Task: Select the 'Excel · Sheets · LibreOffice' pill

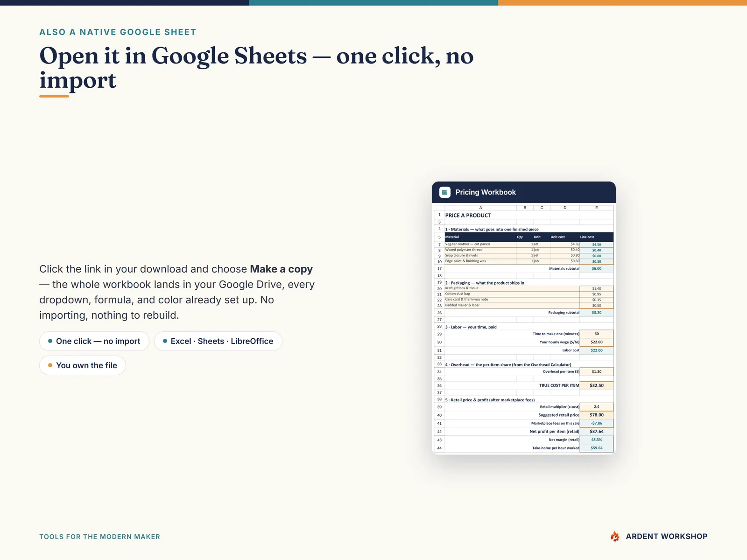Action: point(218,341)
